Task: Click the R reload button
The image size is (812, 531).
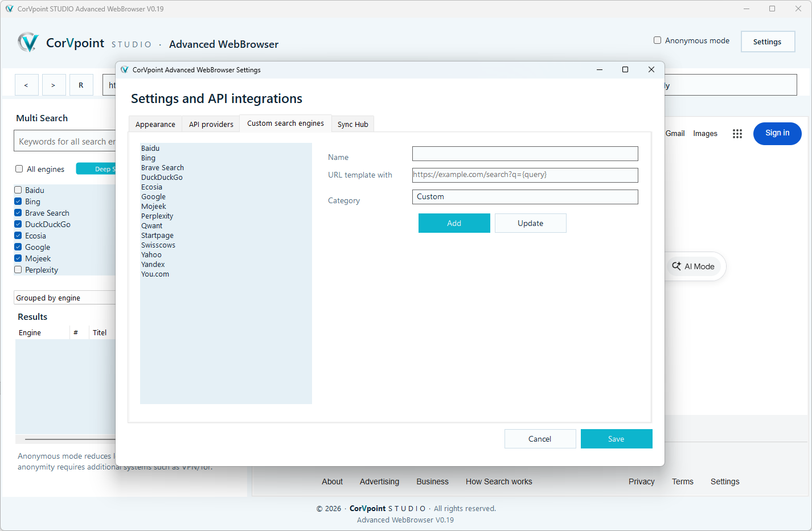Action: 81,85
